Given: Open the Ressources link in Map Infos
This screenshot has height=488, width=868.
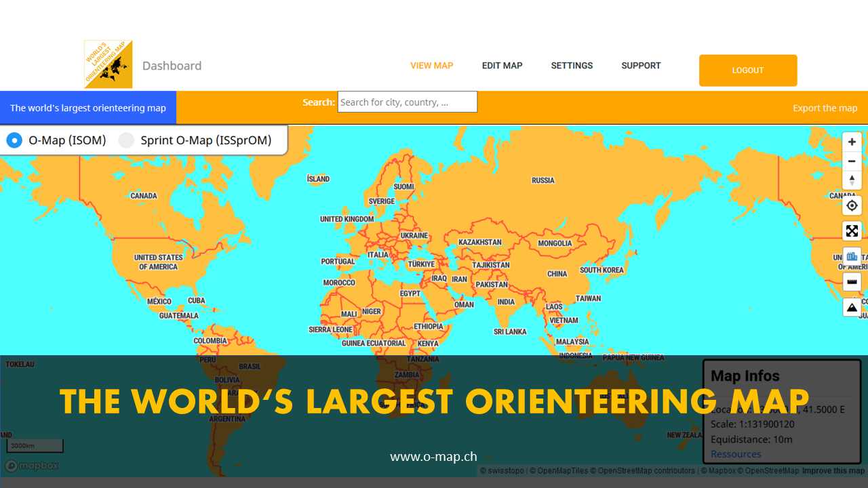Looking at the screenshot, I should click(x=736, y=454).
